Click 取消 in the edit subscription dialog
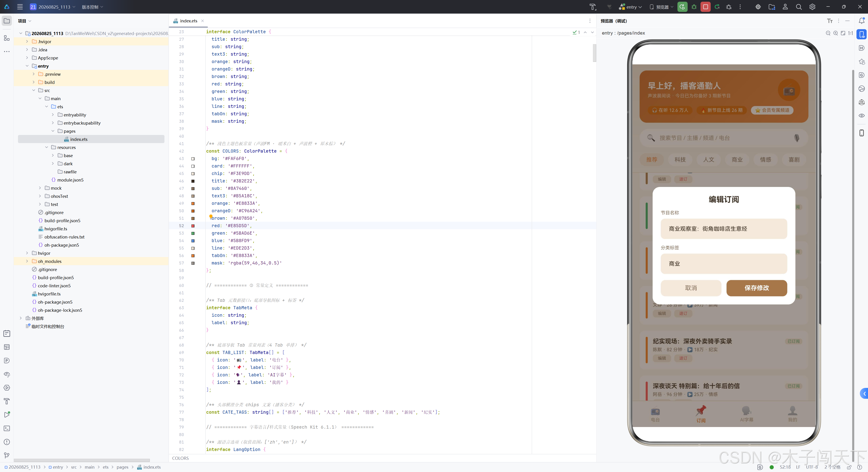 tap(691, 288)
